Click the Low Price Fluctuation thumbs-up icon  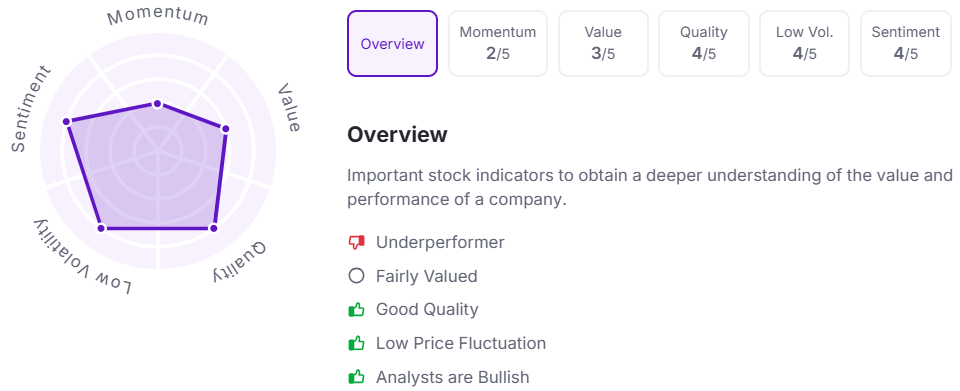[x=356, y=343]
